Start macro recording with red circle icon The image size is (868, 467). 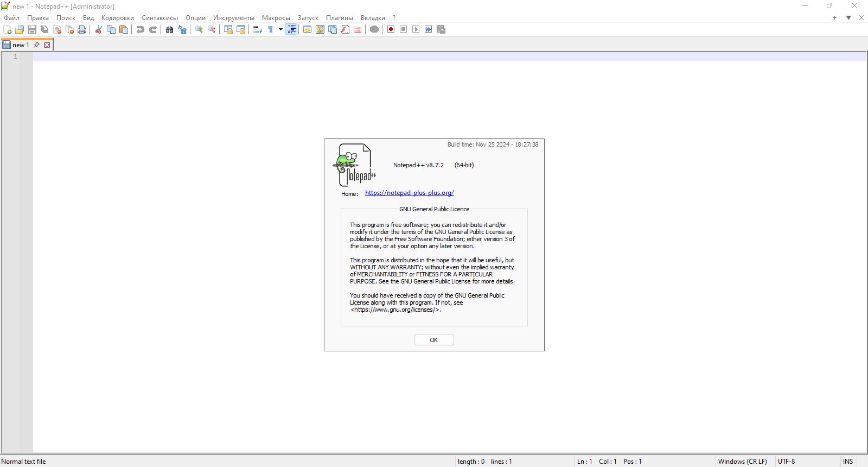pyautogui.click(x=391, y=29)
